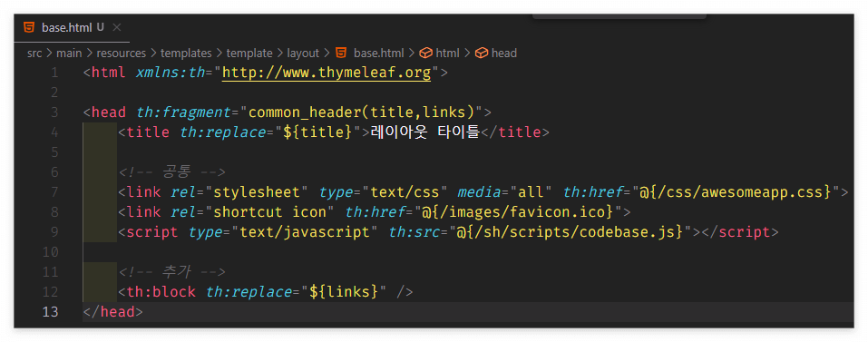This screenshot has height=342, width=868.
Task: Select the base.html editor tab
Action: point(72,28)
